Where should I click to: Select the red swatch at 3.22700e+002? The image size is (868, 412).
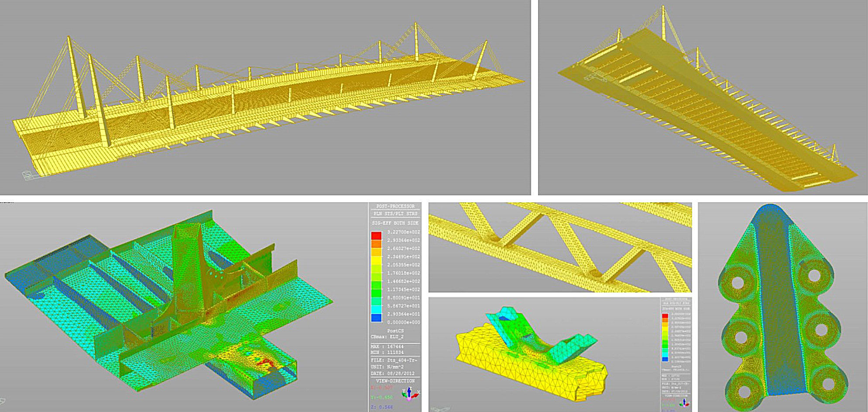(376, 236)
